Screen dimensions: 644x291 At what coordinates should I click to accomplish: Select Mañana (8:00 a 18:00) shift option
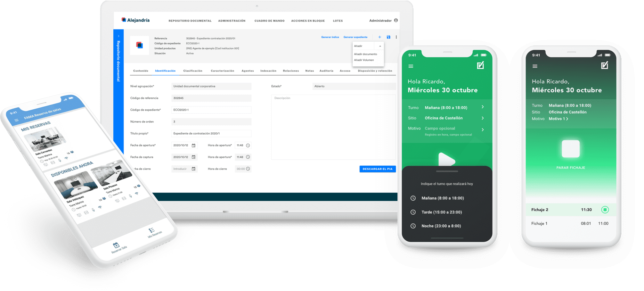tap(443, 198)
